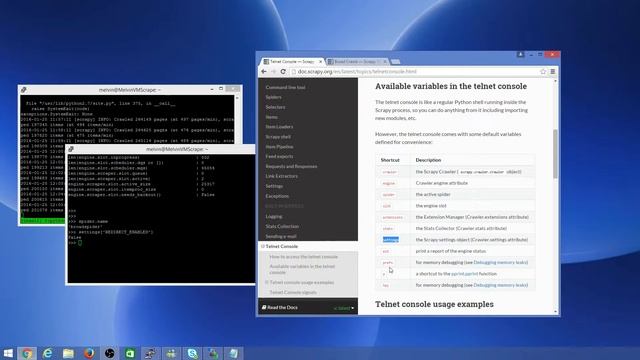Open a new Chrome tab
The width and height of the screenshot is (640, 360).
click(x=395, y=62)
